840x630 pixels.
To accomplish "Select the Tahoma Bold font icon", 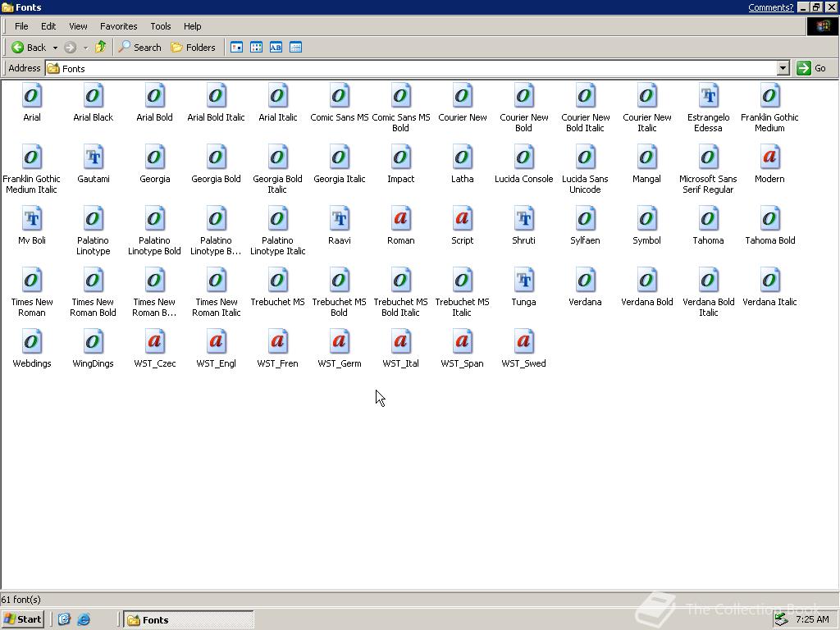I will pyautogui.click(x=769, y=220).
